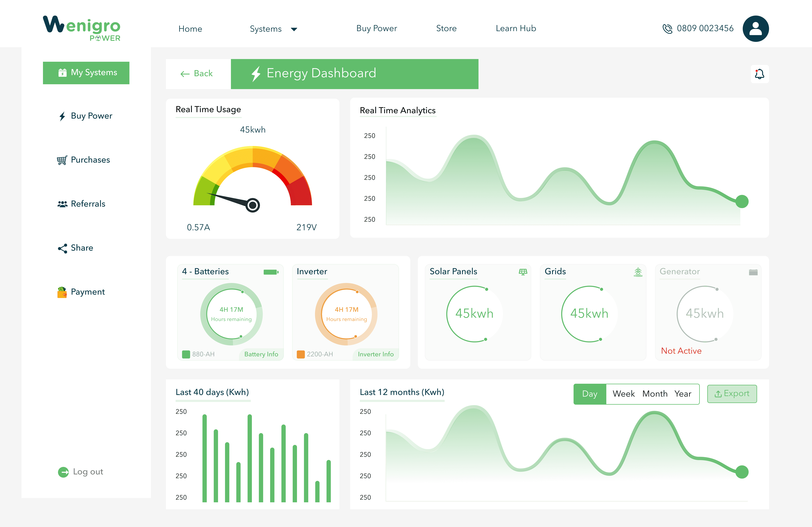The height and width of the screenshot is (527, 812).
Task: Click the Share nodes icon
Action: tap(62, 248)
